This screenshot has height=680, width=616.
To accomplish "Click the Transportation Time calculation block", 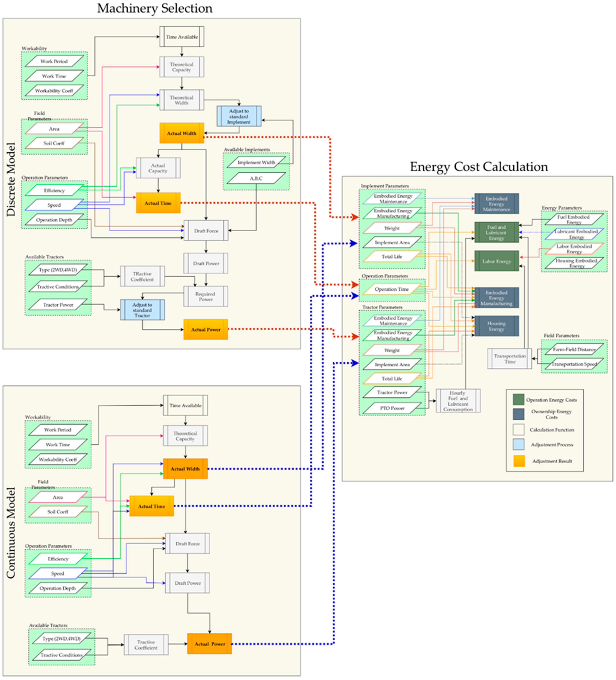I will pos(509,359).
